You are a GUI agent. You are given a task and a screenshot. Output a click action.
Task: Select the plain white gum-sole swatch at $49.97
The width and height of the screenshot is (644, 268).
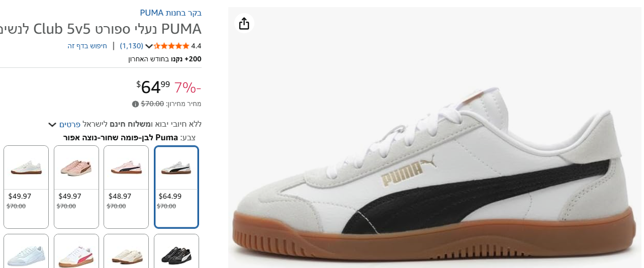click(26, 187)
